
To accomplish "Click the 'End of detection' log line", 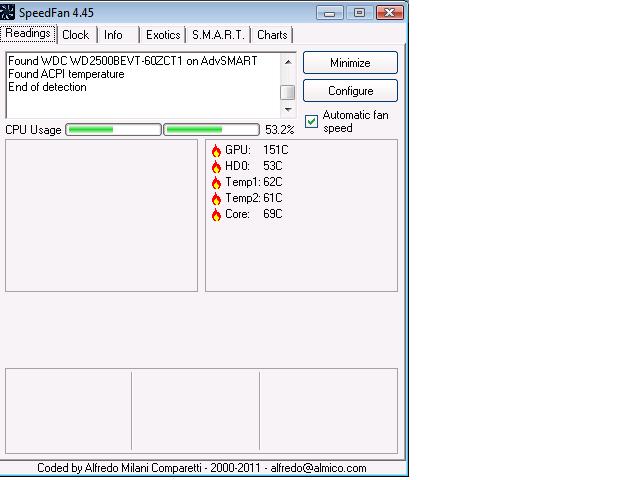I will [47, 87].
